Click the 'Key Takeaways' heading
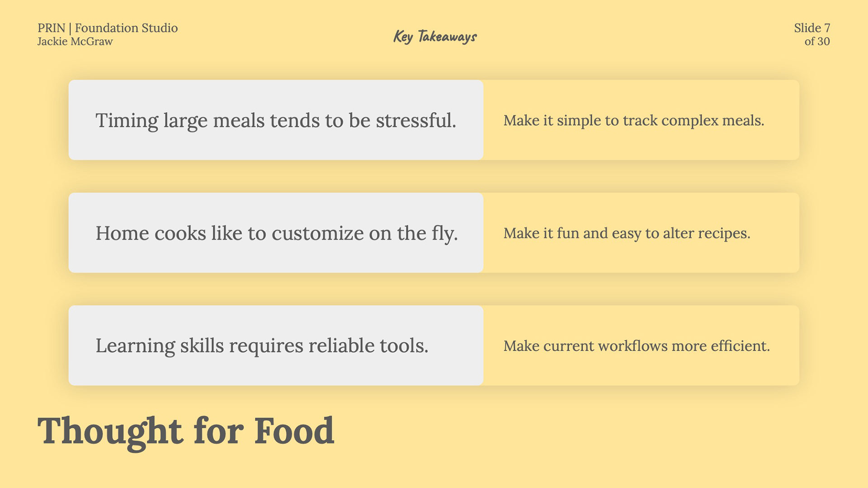This screenshot has width=868, height=488. point(435,36)
